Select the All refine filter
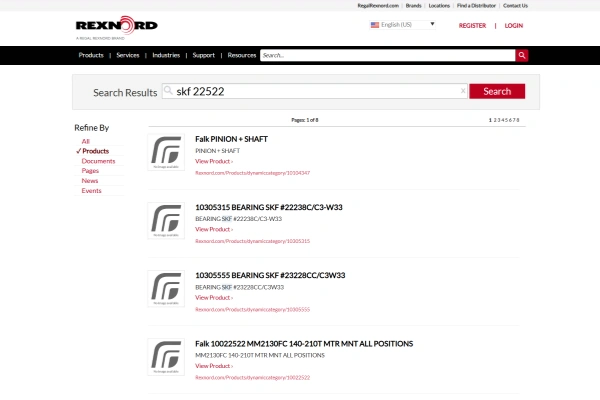Screen dimensions: 600x400 (x=85, y=141)
